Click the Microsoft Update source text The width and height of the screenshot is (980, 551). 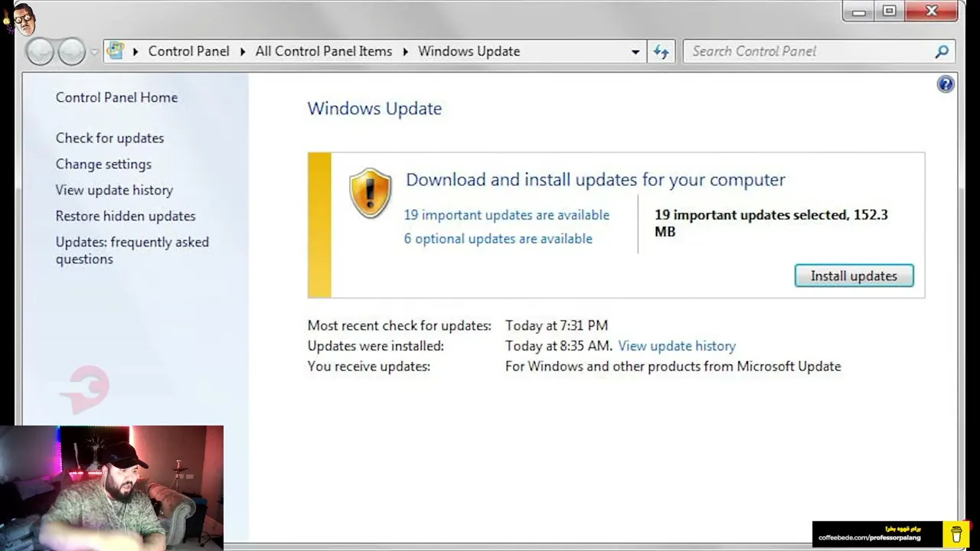coord(673,367)
